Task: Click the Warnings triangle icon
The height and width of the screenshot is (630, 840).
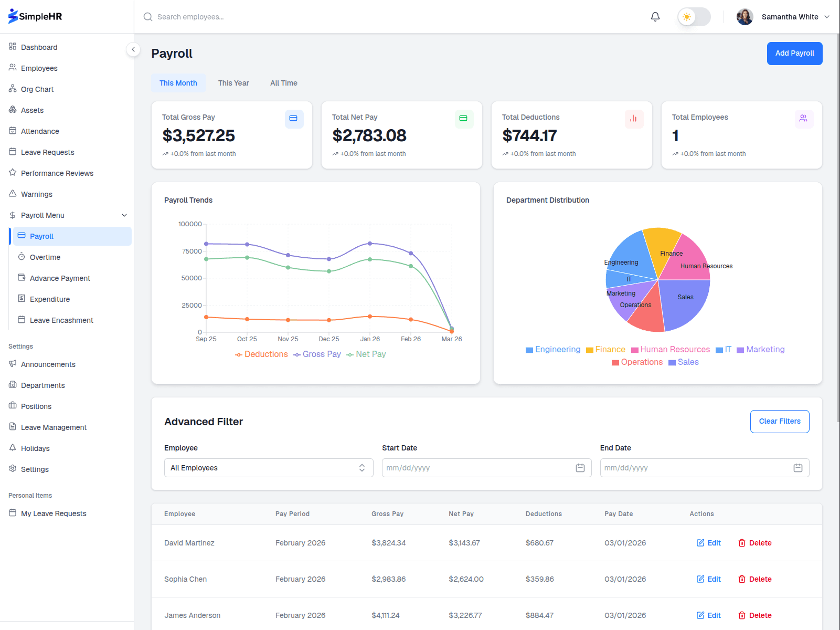Action: 13,194
